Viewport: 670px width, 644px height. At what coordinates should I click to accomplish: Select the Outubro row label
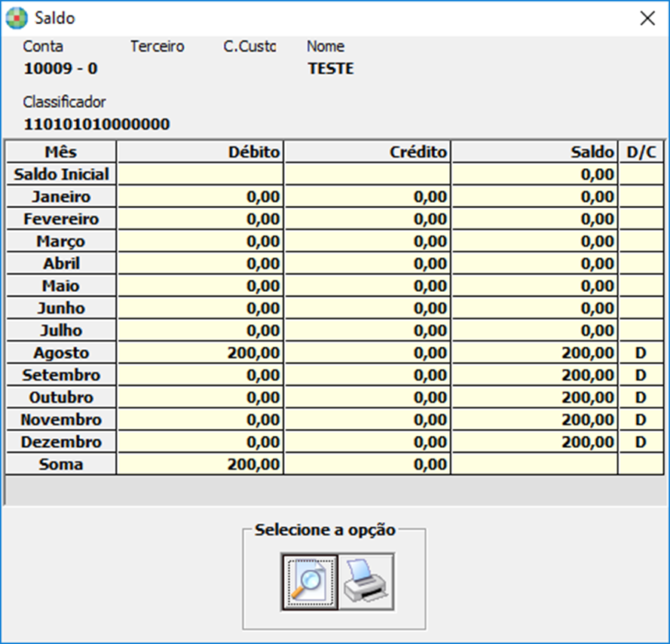[x=61, y=397]
